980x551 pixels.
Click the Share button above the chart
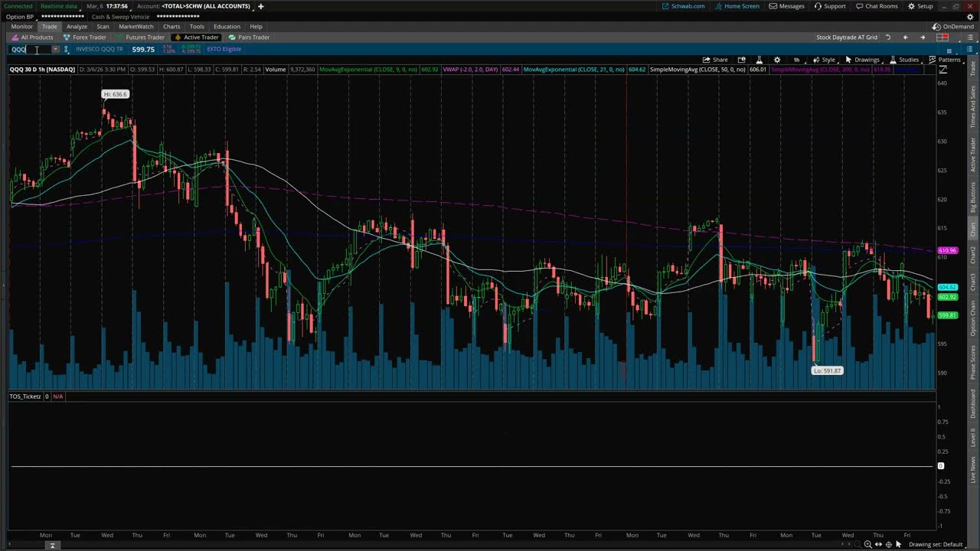[x=716, y=60]
